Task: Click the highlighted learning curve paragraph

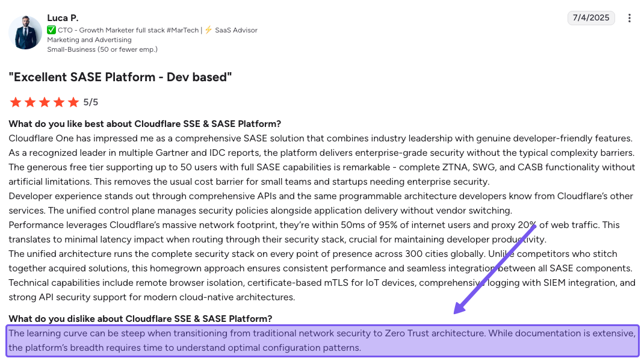Action: coord(322,341)
